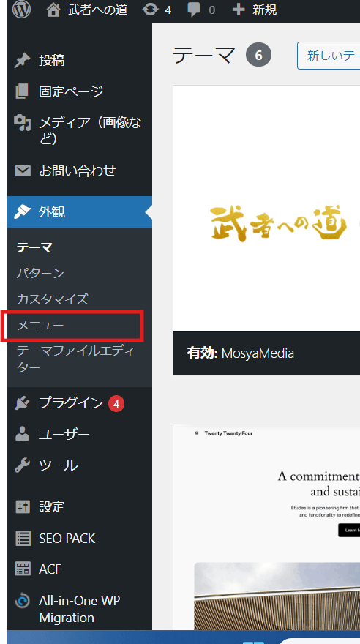The height and width of the screenshot is (644, 360).
Task: Click the All-in-One WP Migration icon
Action: (23, 602)
